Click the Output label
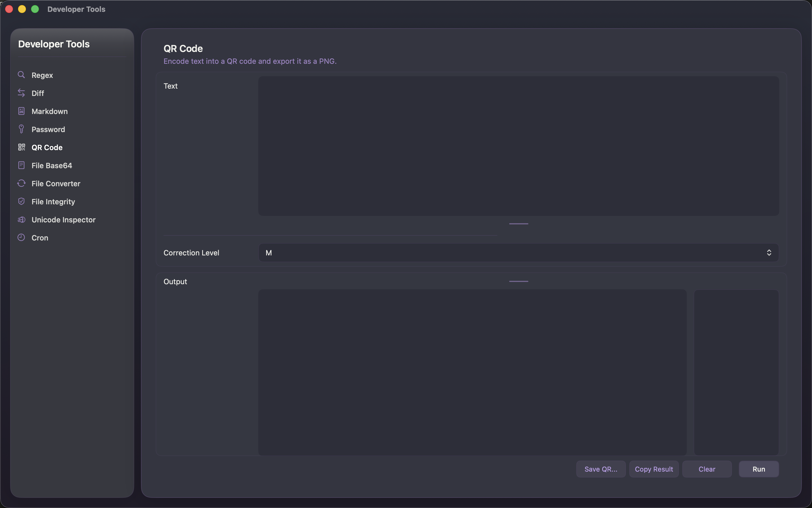Screen dimensions: 812x508 [x=175, y=282]
